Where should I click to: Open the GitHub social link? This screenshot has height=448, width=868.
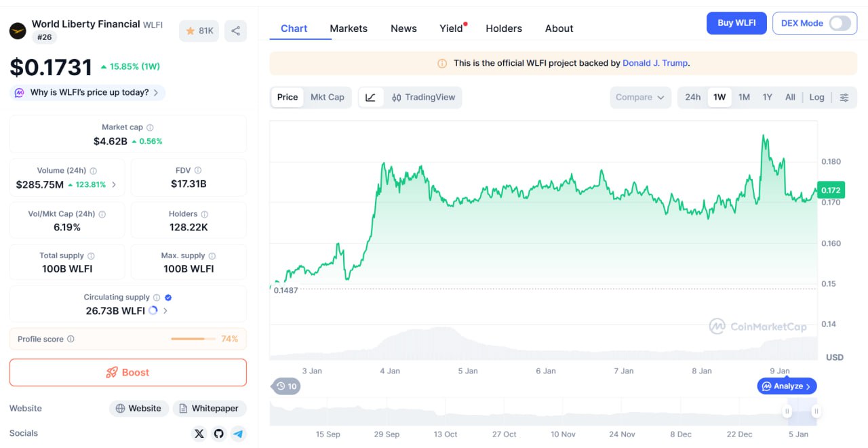pyautogui.click(x=218, y=433)
